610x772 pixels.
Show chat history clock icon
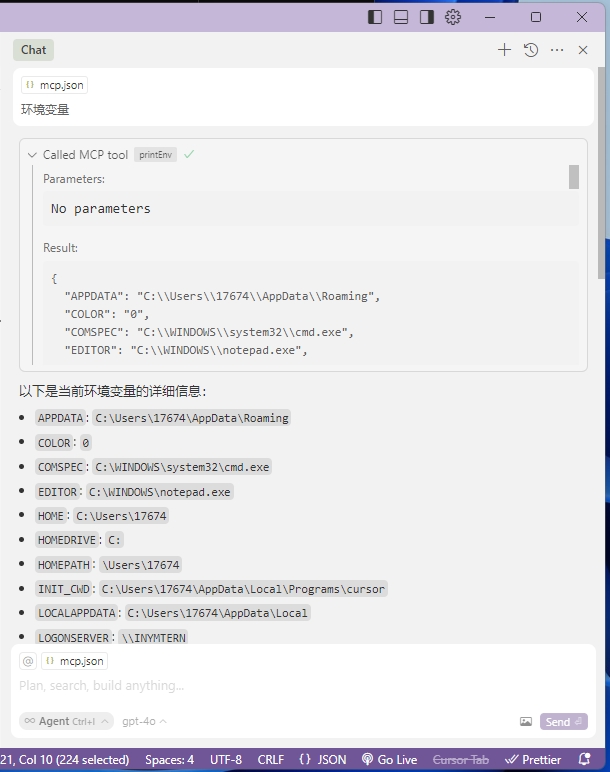point(531,50)
